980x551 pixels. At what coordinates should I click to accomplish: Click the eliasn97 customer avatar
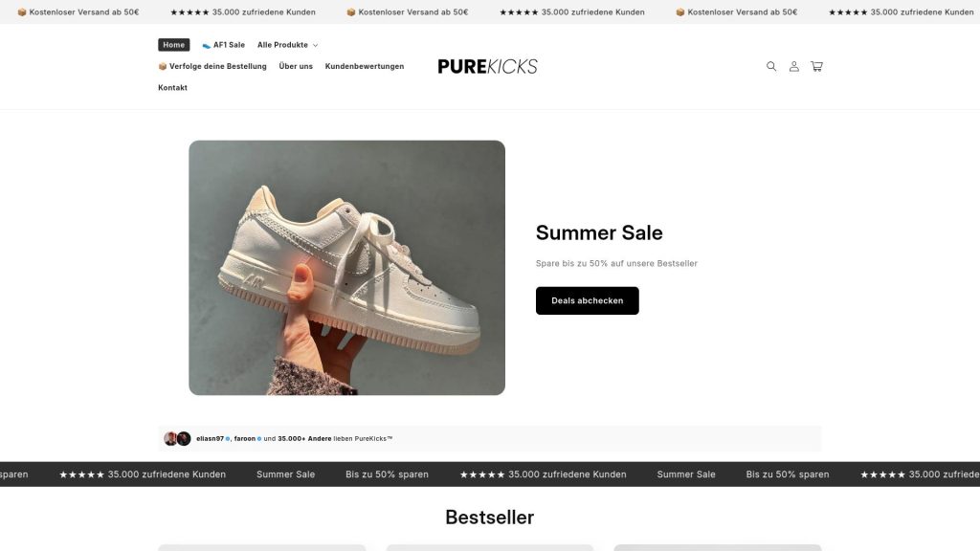coord(170,438)
